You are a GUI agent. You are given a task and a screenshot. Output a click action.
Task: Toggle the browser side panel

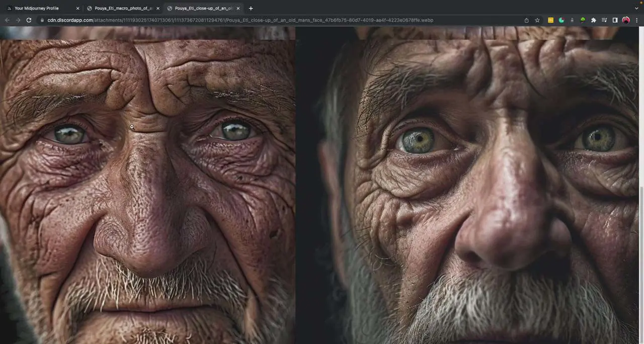(615, 20)
